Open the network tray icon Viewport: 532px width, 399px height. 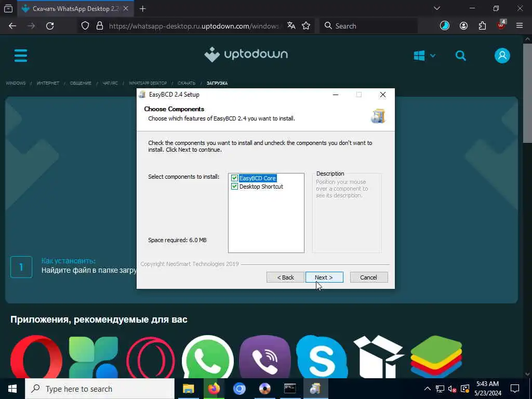coord(440,389)
